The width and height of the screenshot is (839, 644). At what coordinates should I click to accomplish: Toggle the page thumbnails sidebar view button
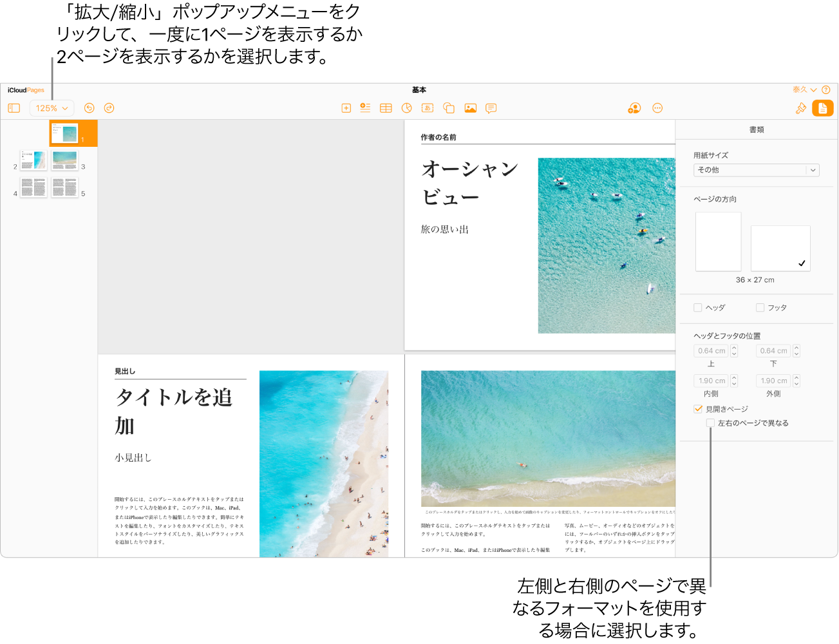coord(14,108)
